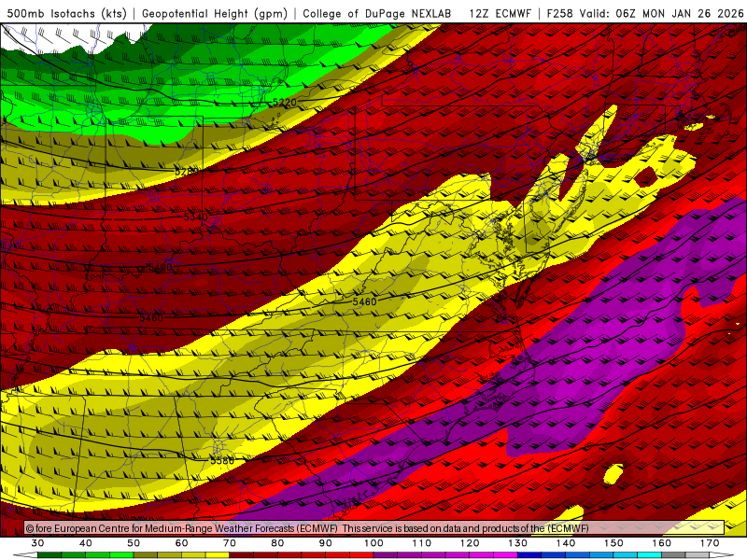Image resolution: width=747 pixels, height=560 pixels.
Task: Click the 170 kts legend value
Action: point(710,543)
